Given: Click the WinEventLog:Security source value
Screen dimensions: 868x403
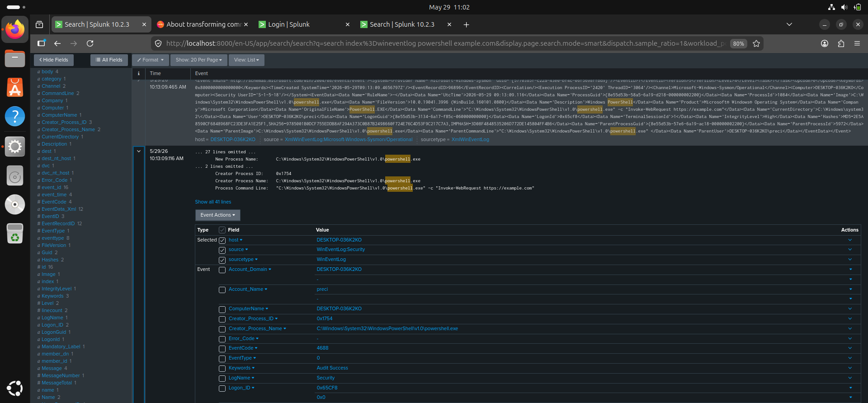Looking at the screenshot, I should pos(341,250).
